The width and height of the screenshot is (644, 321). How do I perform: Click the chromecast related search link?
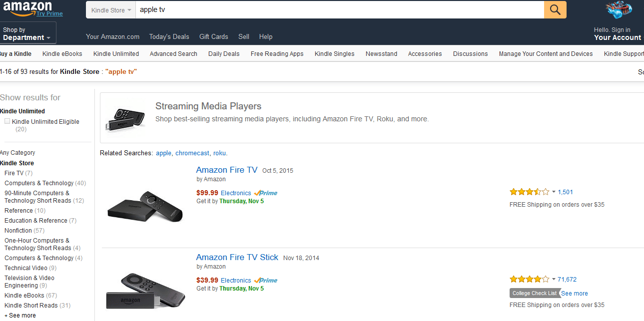[x=192, y=153]
